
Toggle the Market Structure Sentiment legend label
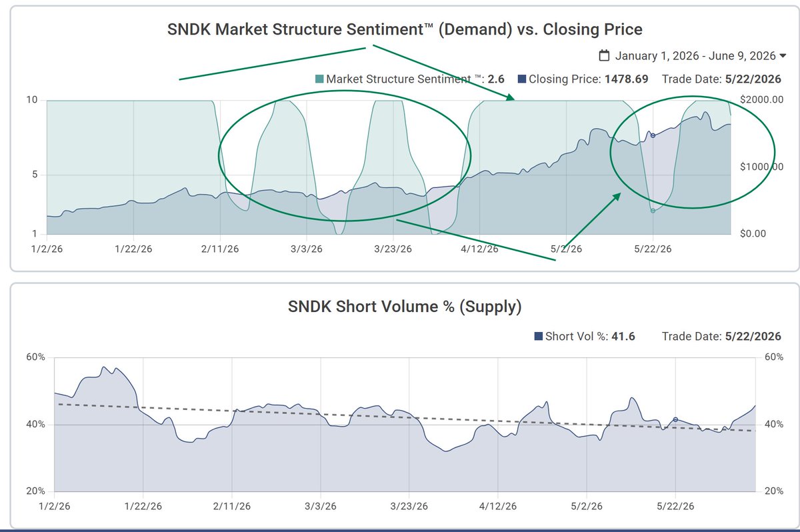tap(404, 79)
